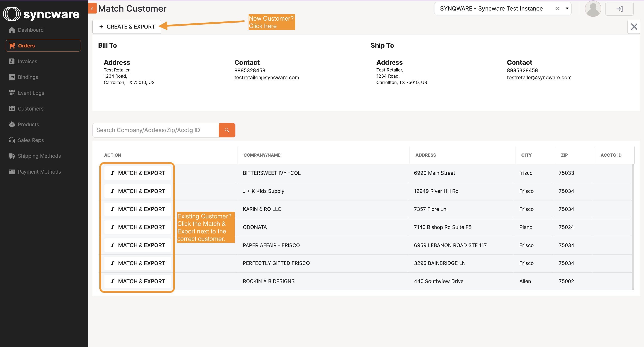Viewport: 644px width, 347px height.
Task: Click the orange search magnifier button
Action: pyautogui.click(x=227, y=130)
